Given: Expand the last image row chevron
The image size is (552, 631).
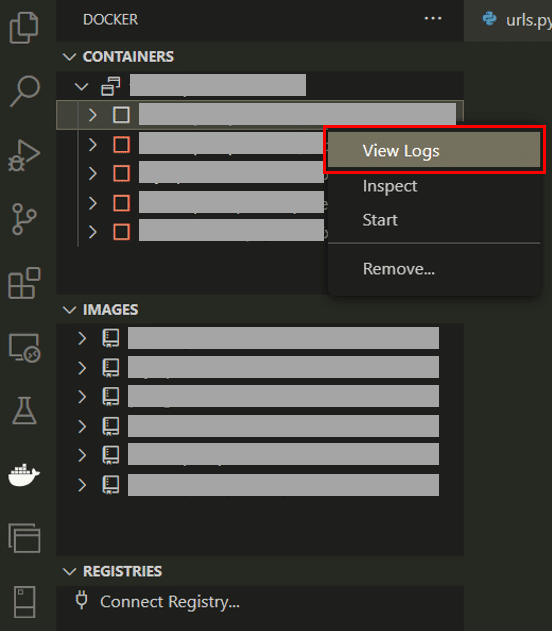Looking at the screenshot, I should 82,485.
